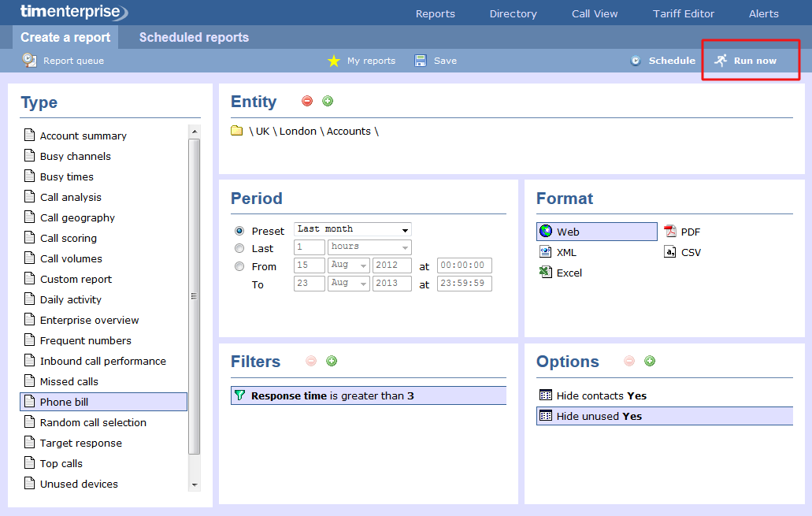Open the Report queue icon
Image resolution: width=812 pixels, height=516 pixels.
pyautogui.click(x=29, y=60)
